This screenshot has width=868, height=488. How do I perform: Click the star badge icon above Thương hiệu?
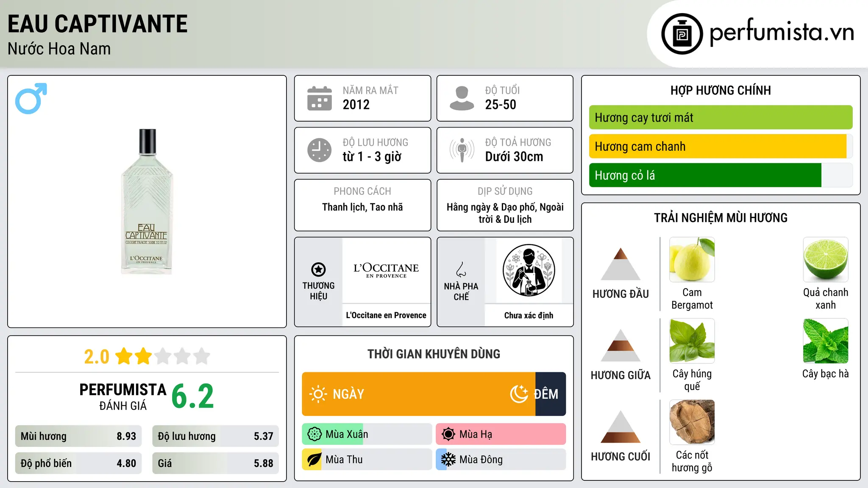pyautogui.click(x=318, y=269)
